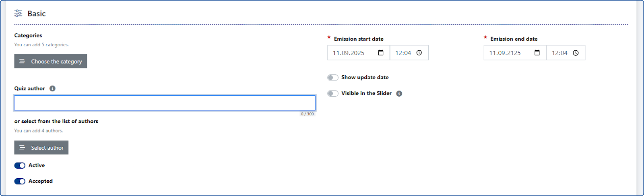Switch off the Accepted toggle
644x196 pixels.
[x=20, y=181]
